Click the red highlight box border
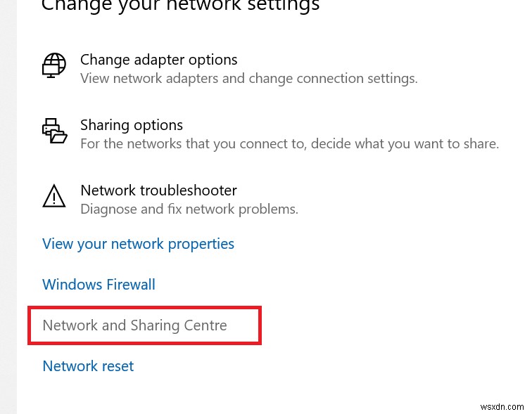The height and width of the screenshot is (414, 532). 260,325
